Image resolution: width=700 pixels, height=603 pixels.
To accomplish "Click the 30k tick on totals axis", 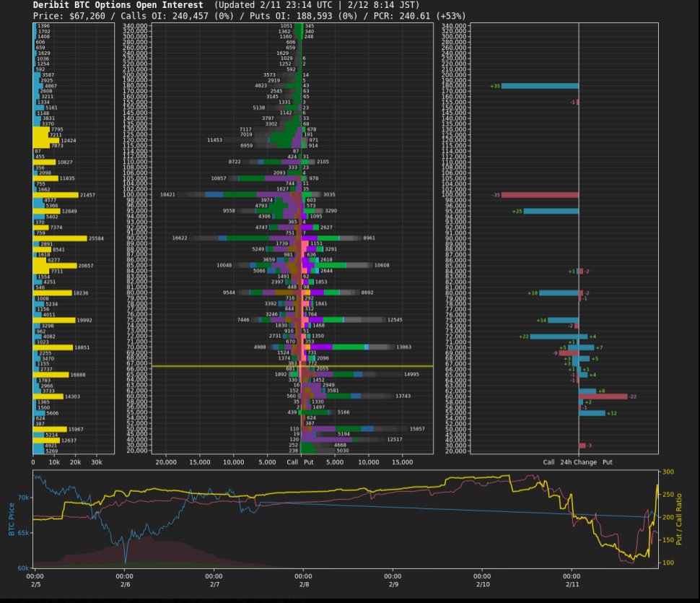I will (x=97, y=462).
